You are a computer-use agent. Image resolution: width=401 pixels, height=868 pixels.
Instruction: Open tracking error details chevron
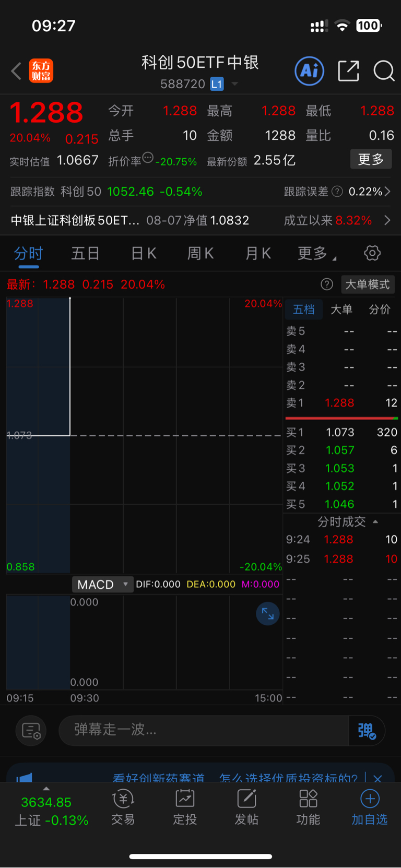[x=387, y=192]
